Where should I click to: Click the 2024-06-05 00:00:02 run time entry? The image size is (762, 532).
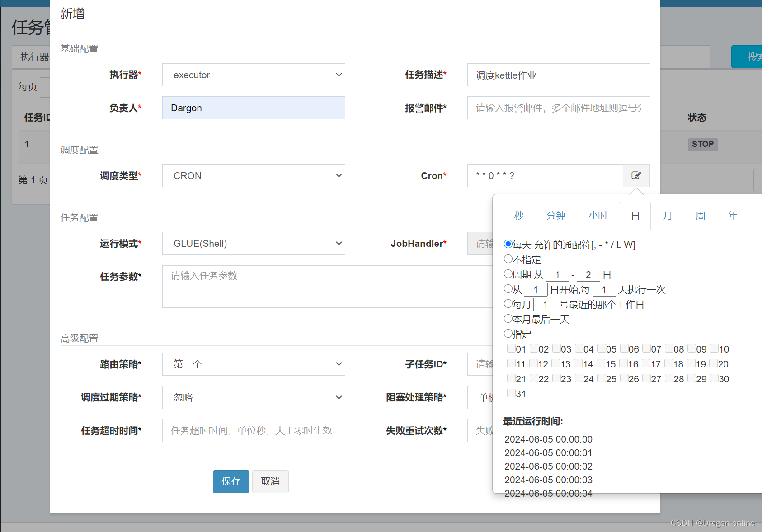pos(548,466)
